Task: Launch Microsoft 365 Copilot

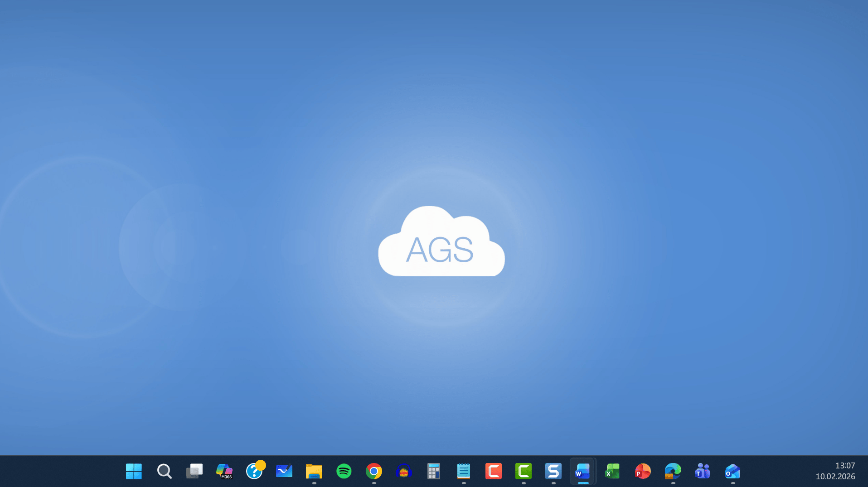Action: [224, 471]
